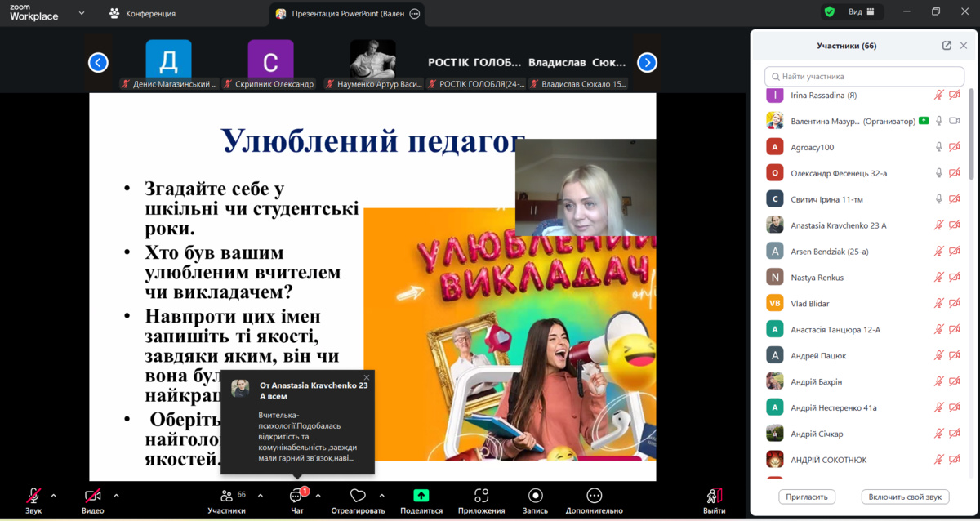Open Zoom Workplace dropdown chevron
The width and height of the screenshot is (980, 521).
(81, 13)
